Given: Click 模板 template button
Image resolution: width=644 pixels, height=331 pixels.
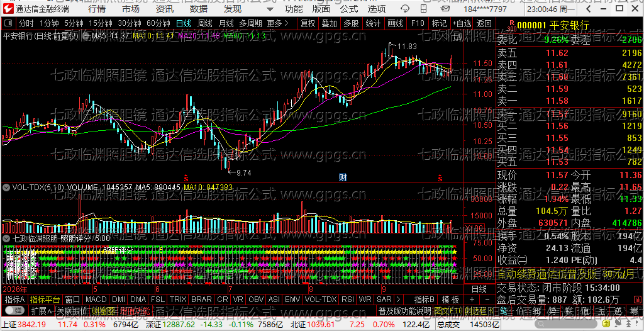Looking at the screenshot, I should click(x=450, y=300).
